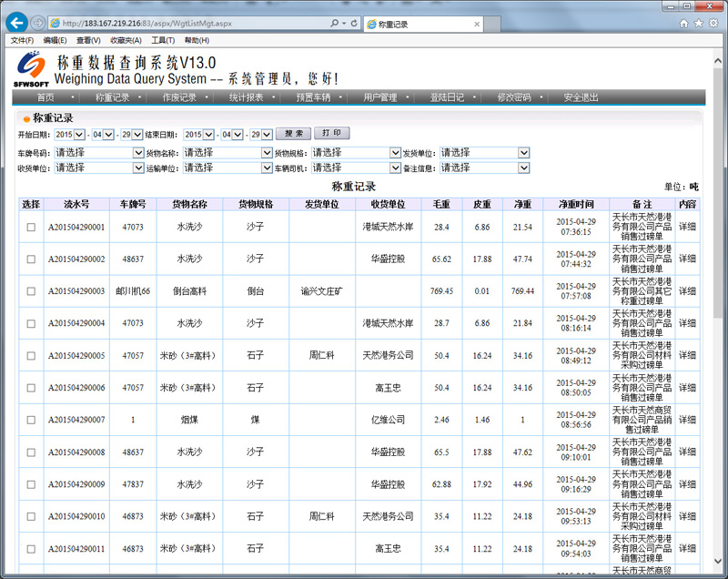The width and height of the screenshot is (728, 579).
Task: Open the start date day dropdown
Action: 132,135
